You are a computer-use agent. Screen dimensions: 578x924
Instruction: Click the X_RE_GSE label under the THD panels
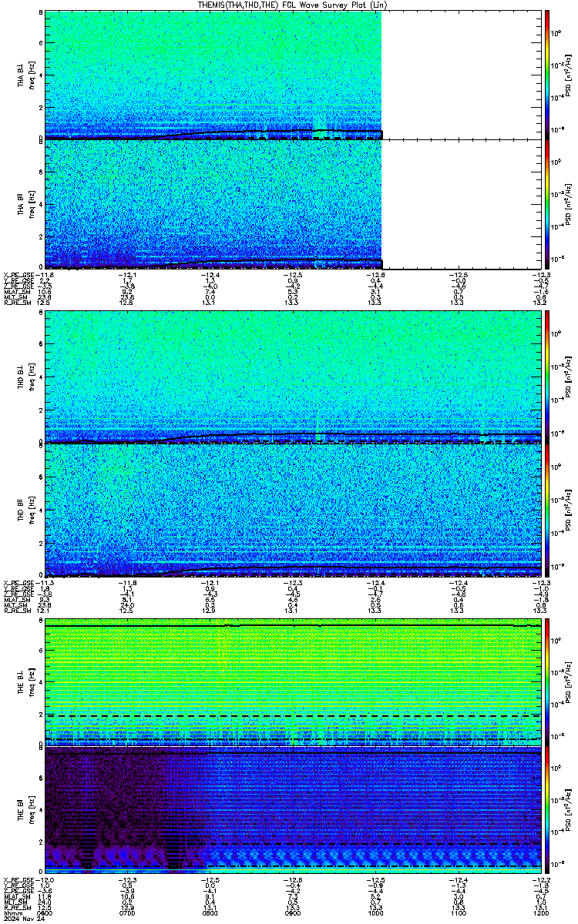(x=18, y=582)
